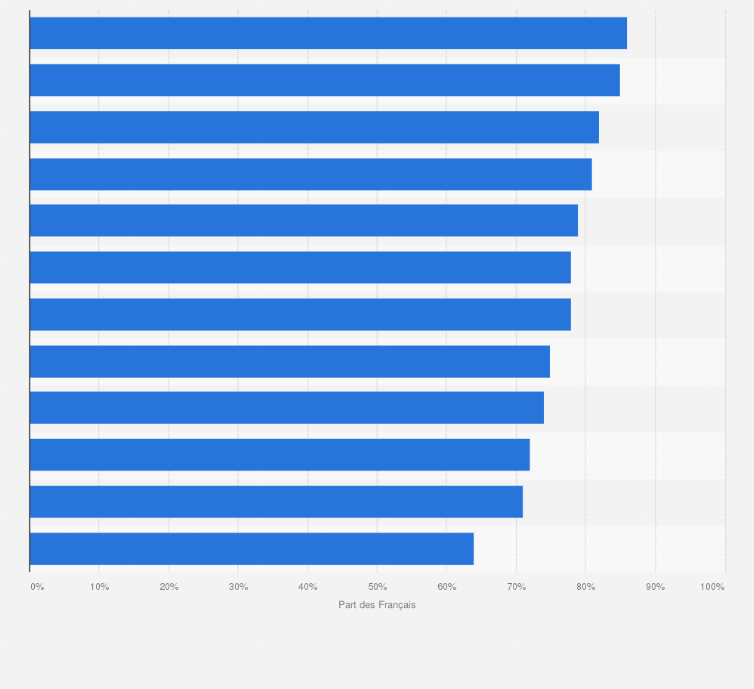
Task: Select the 100% axis label
Action: point(712,587)
